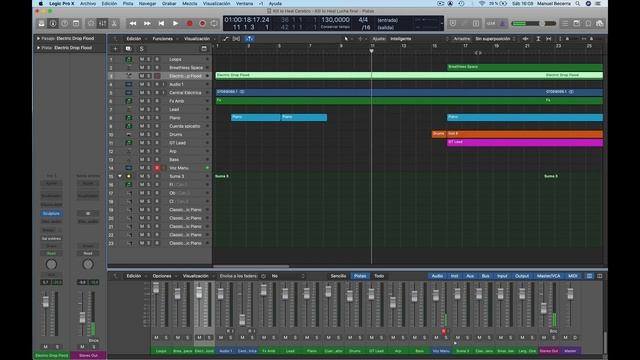Open the Loop Browser icon

[x=588, y=24]
